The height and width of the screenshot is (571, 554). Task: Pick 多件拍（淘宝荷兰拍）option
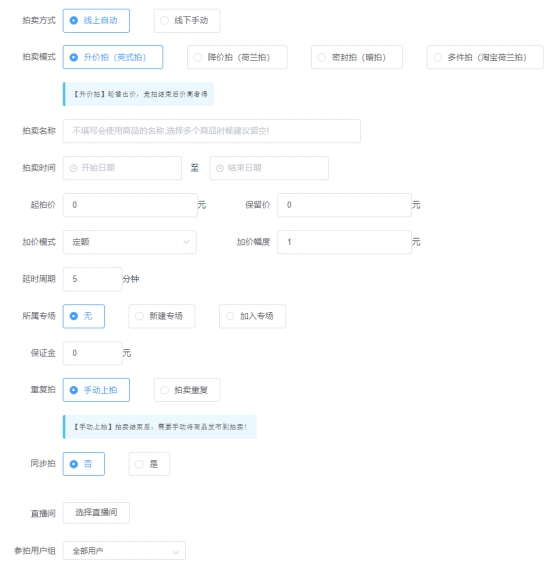pos(485,57)
